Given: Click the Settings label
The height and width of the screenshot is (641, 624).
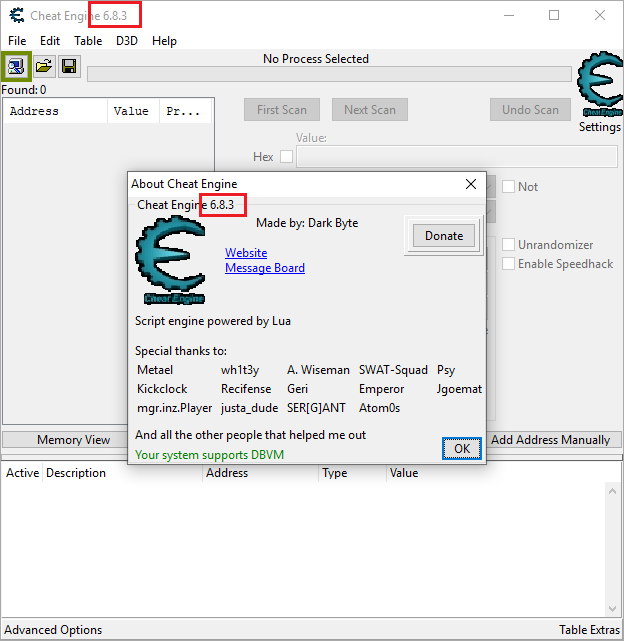Looking at the screenshot, I should [x=600, y=127].
